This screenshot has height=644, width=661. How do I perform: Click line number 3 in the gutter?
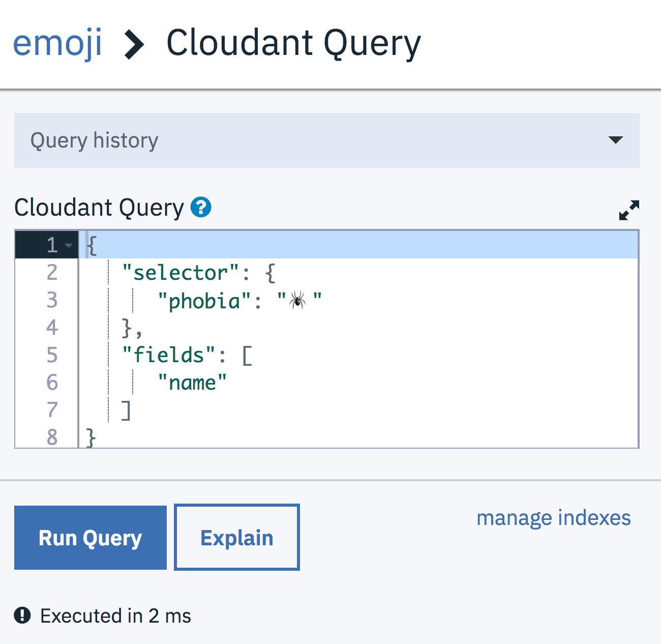(x=52, y=300)
